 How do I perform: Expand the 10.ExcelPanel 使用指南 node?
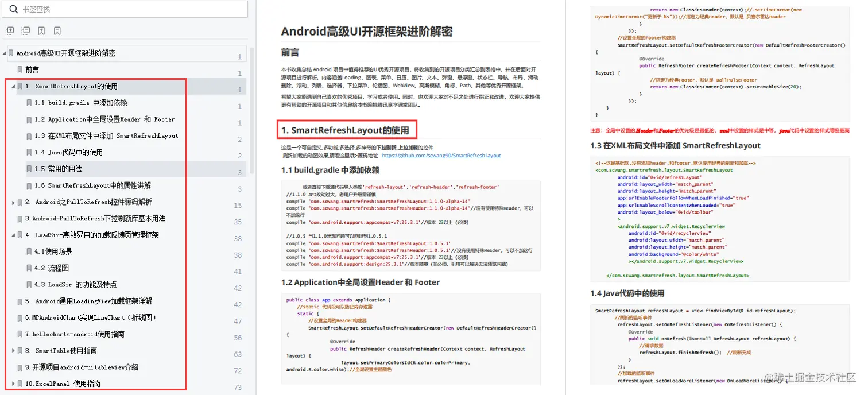13,384
